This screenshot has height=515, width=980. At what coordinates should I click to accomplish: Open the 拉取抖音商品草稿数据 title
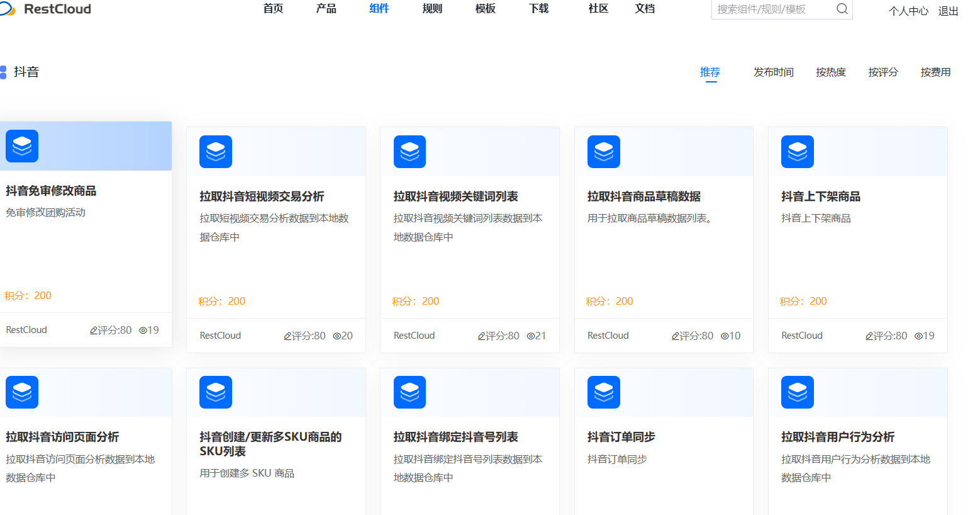tap(644, 196)
